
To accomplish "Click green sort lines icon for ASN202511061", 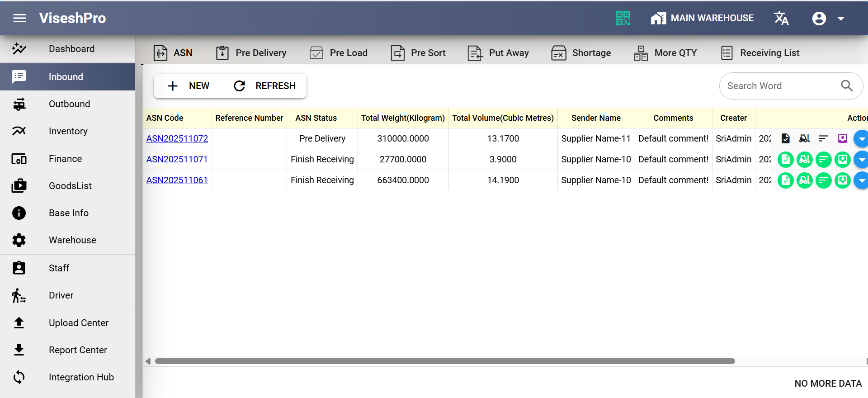I will 823,180.
